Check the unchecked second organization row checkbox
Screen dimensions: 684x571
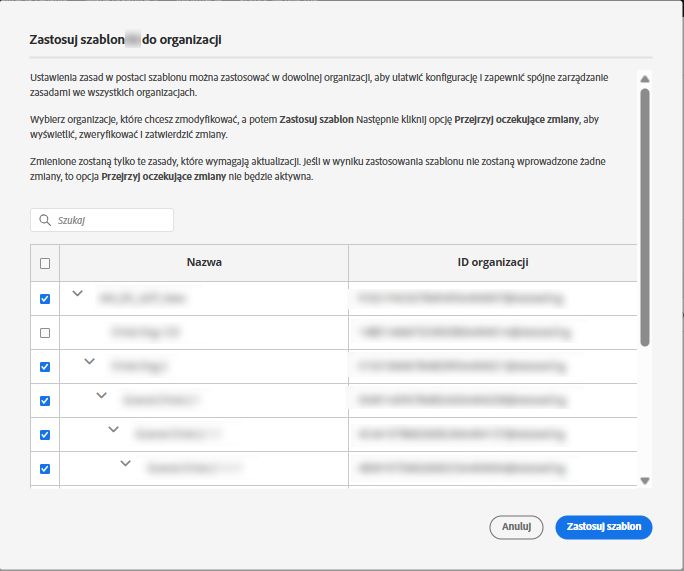pos(44,332)
